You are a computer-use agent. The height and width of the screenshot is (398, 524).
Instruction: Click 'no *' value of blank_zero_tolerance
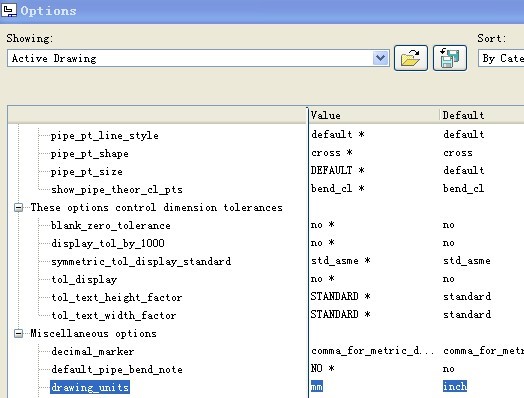coord(322,225)
